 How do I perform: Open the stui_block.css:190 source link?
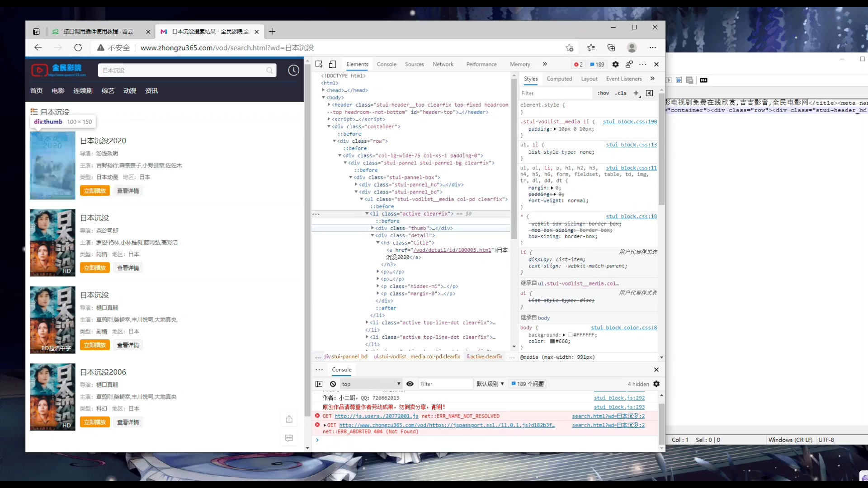(629, 122)
